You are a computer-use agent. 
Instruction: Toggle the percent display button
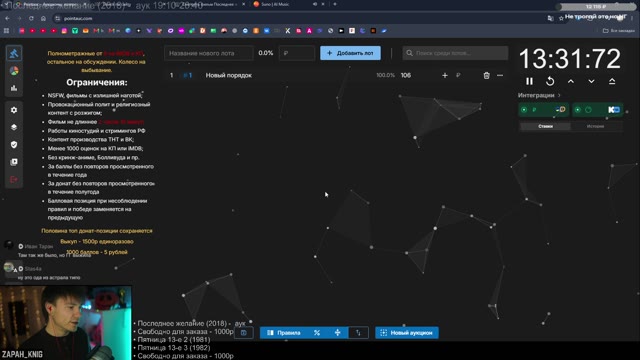(317, 333)
